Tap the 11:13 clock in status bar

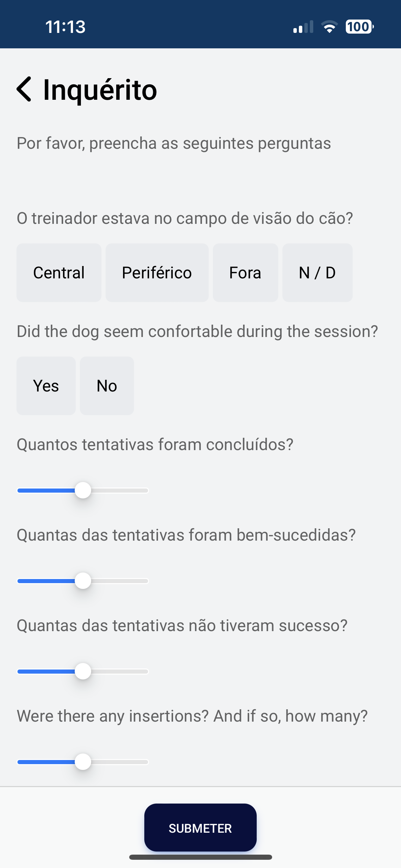(65, 27)
